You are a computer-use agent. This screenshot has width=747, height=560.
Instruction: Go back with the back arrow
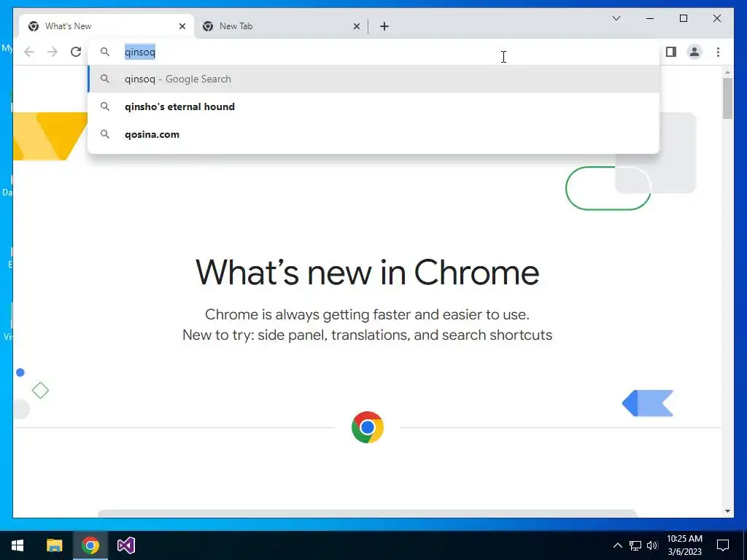click(29, 52)
